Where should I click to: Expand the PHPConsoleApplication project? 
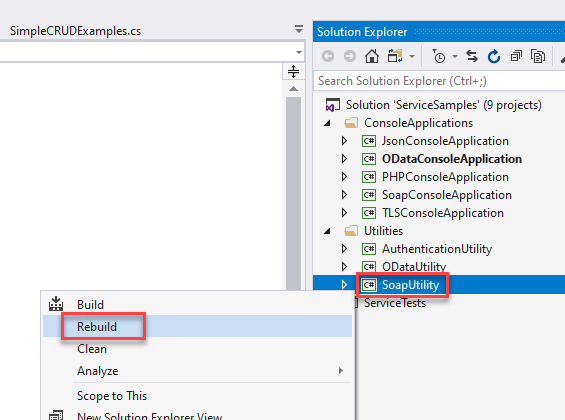point(344,177)
